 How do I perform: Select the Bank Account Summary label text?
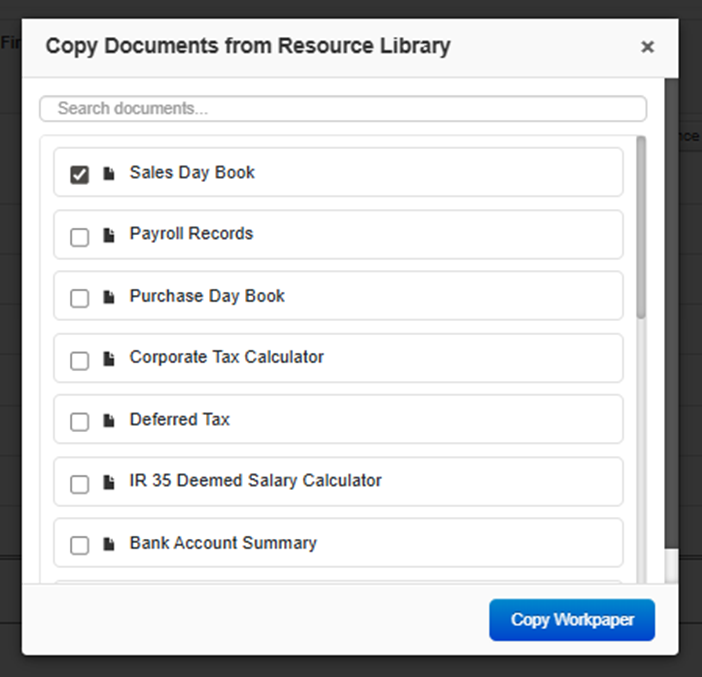223,543
